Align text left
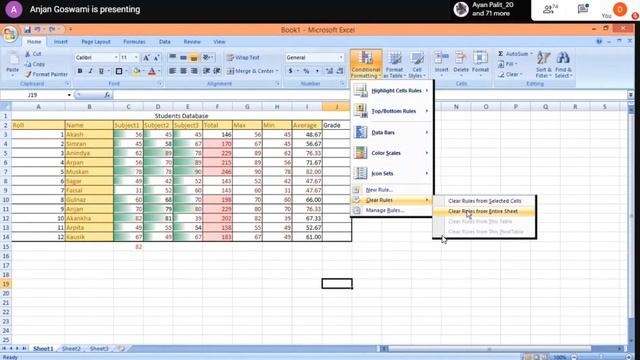 pos(173,71)
